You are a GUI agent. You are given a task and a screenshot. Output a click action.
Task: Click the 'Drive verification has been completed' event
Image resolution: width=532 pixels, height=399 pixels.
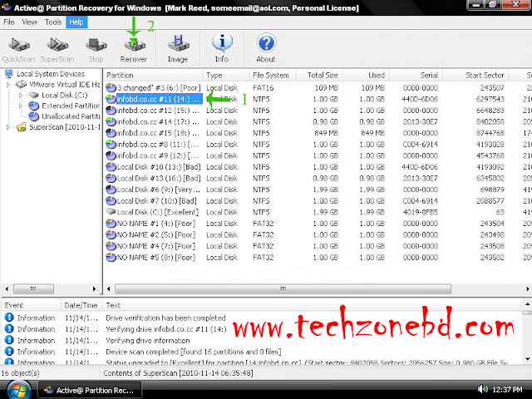(x=165, y=318)
